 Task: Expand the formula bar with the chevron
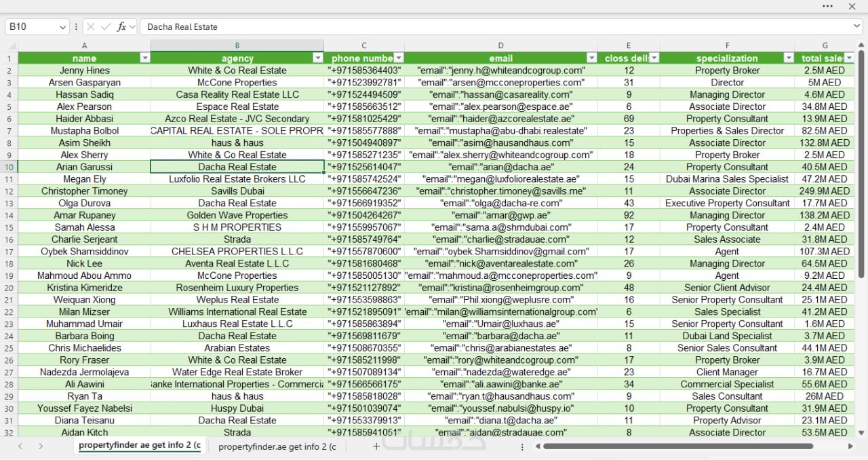point(857,26)
